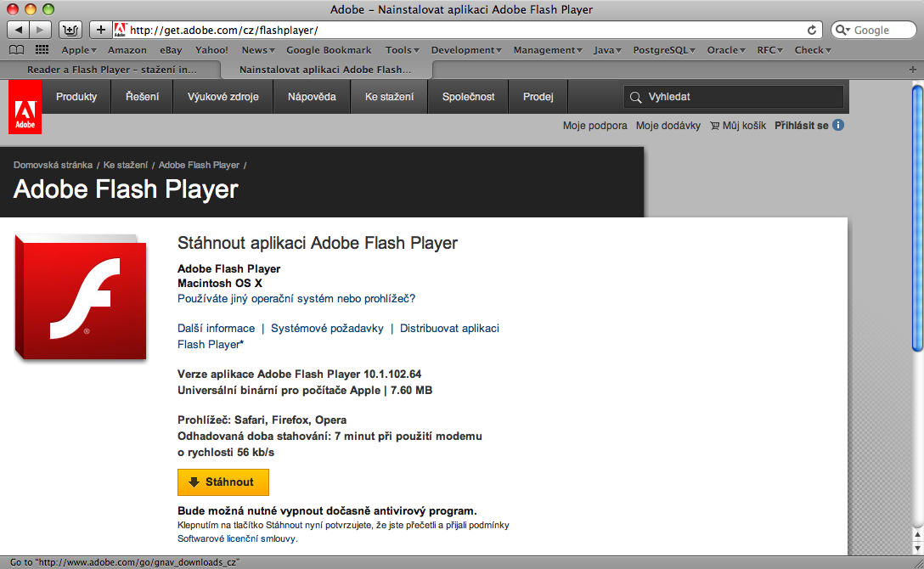924x569 pixels.
Task: Click the Systémové požadavky link
Action: click(x=327, y=328)
